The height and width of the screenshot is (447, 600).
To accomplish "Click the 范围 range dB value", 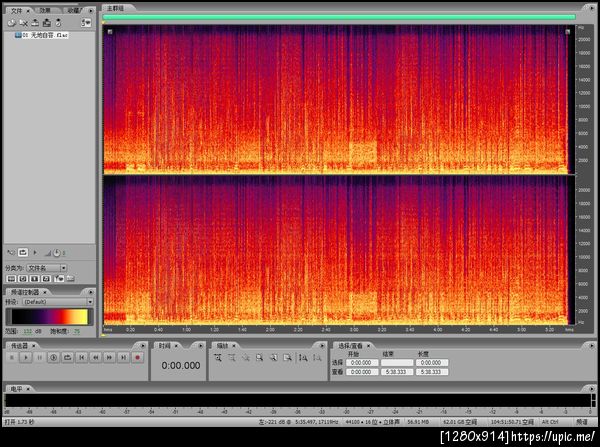I will pyautogui.click(x=28, y=331).
